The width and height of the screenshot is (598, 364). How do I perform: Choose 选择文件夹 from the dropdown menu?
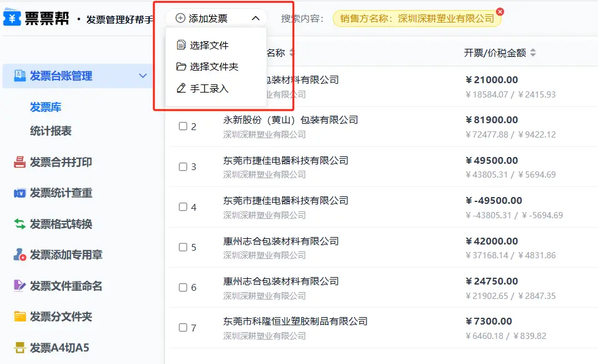click(x=214, y=67)
